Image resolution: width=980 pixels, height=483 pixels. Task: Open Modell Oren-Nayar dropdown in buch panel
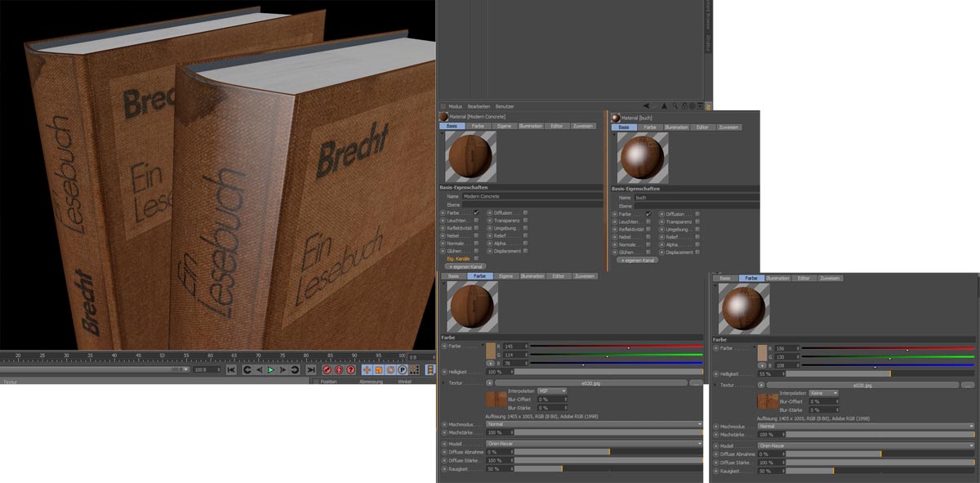(x=866, y=445)
